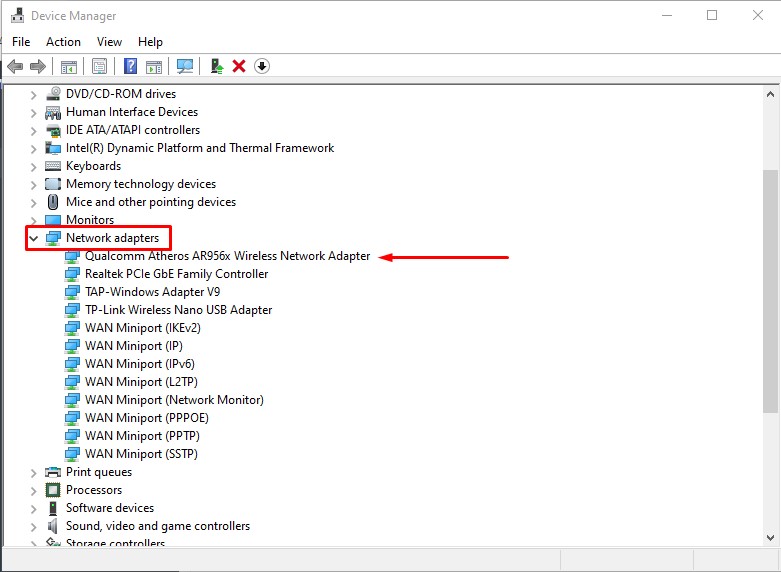Expand the Software devices node
Viewport: 781px width, 572px height.
33,508
